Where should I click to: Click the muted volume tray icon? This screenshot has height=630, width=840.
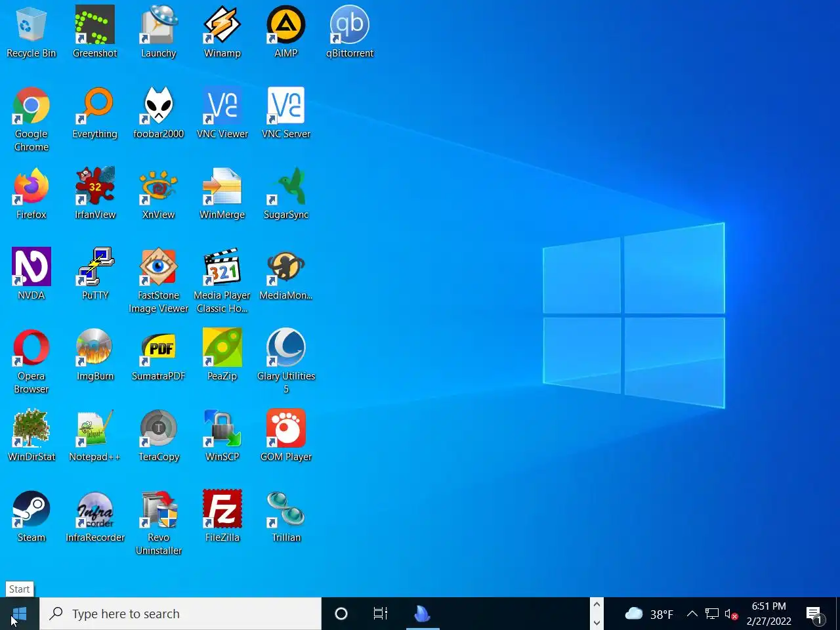click(x=731, y=614)
